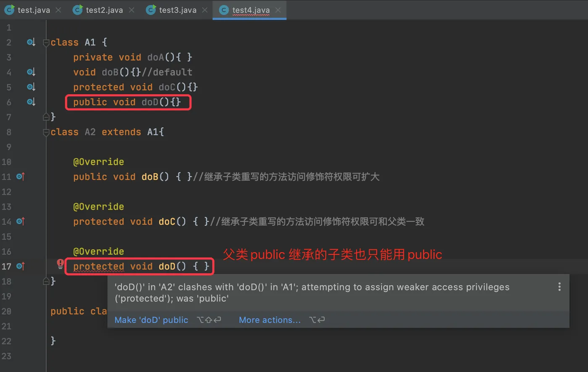Click 'protected void doC(){}' on line 5
This screenshot has height=372, width=588.
click(135, 87)
